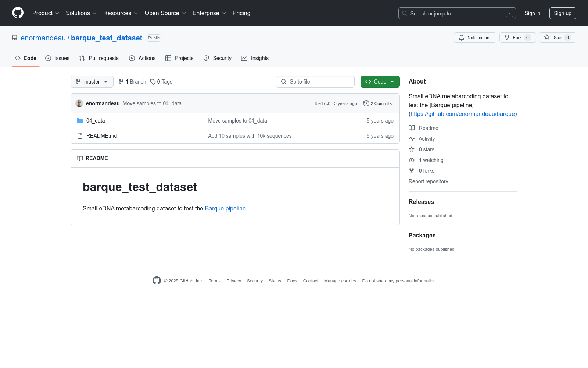Open the master branch selector
This screenshot has height=368, width=588.
point(92,82)
